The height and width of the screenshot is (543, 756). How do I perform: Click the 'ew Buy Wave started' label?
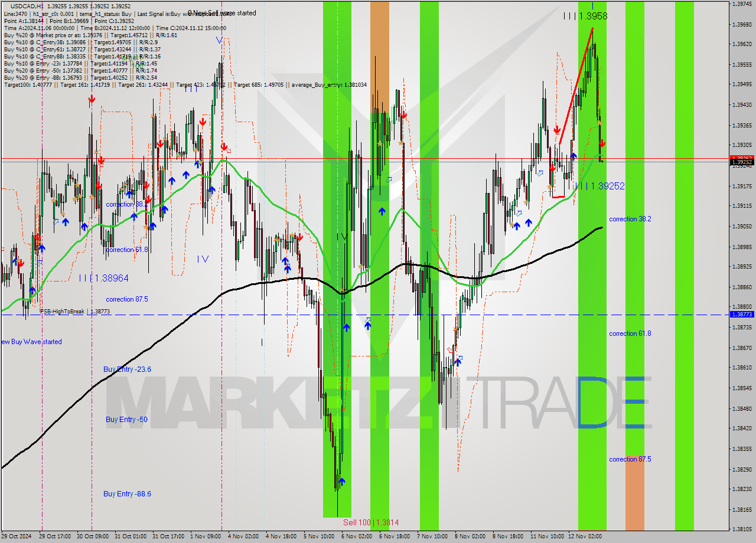tap(31, 342)
